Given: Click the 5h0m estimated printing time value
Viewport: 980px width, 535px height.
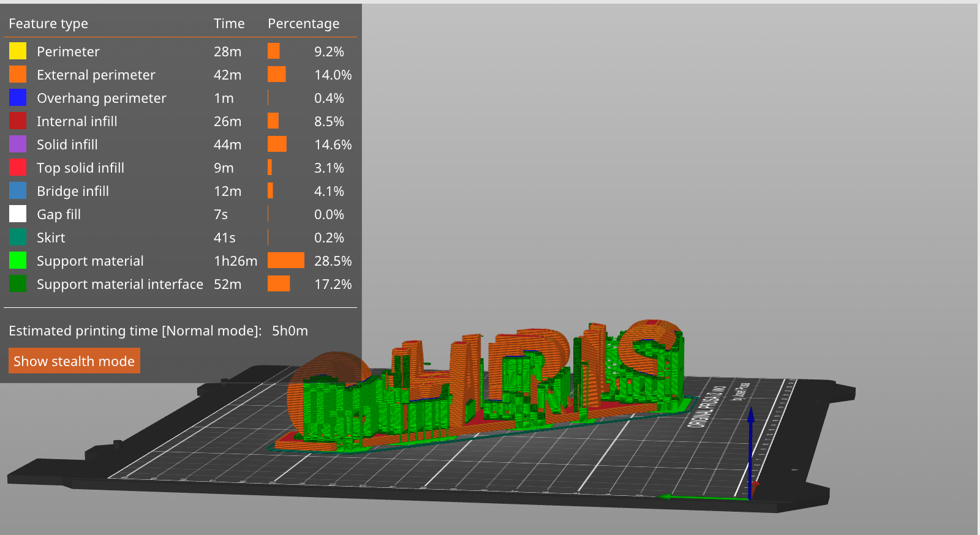Looking at the screenshot, I should [290, 331].
